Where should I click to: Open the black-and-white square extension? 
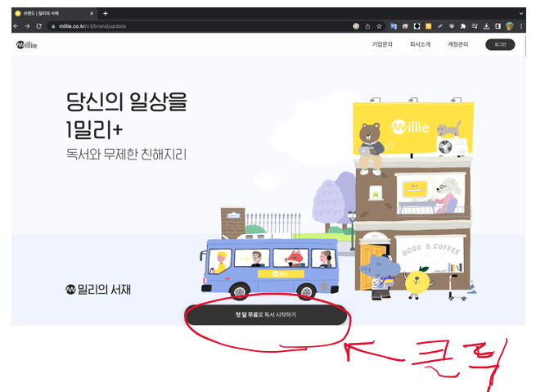pos(417,26)
